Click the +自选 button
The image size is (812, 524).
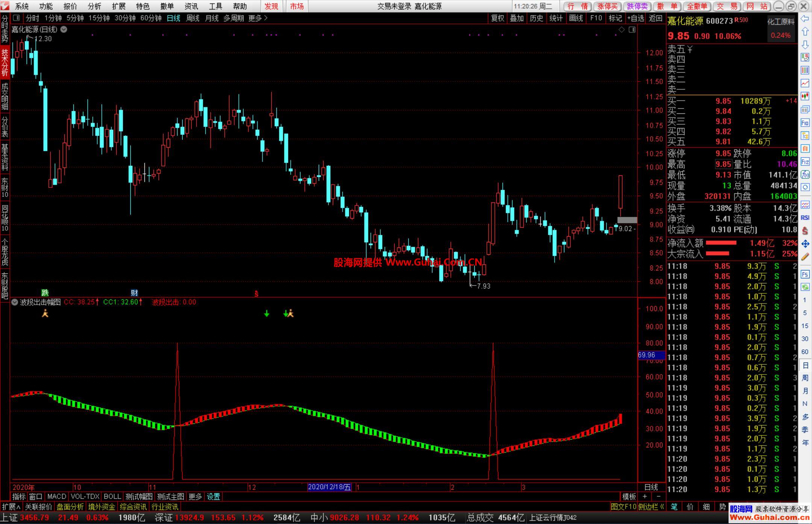click(x=636, y=18)
